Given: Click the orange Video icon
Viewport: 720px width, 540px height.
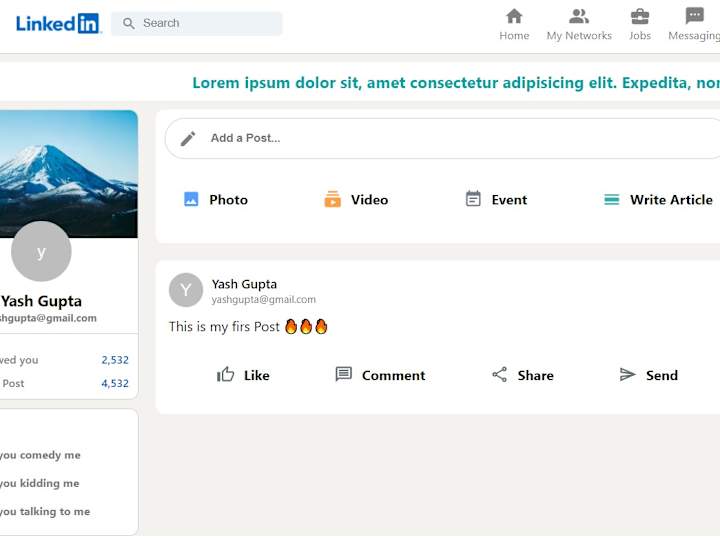Looking at the screenshot, I should click(332, 199).
